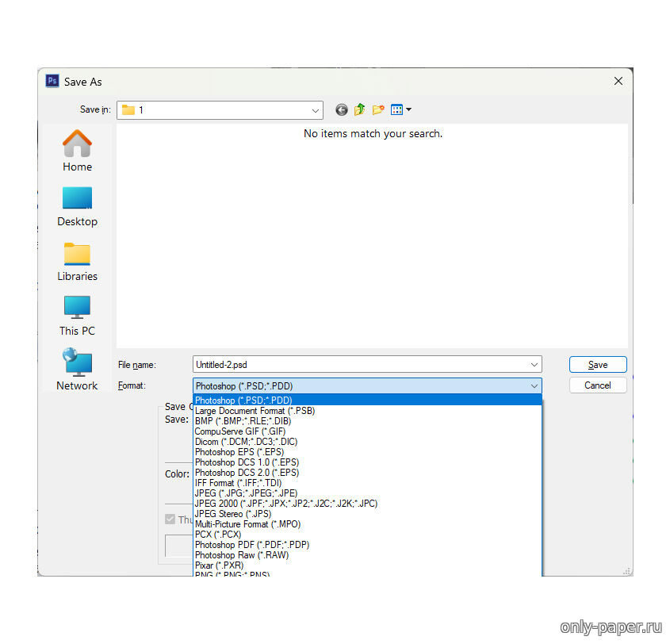Select Dicom format option
Image resolution: width=670 pixels, height=644 pixels.
click(x=367, y=442)
